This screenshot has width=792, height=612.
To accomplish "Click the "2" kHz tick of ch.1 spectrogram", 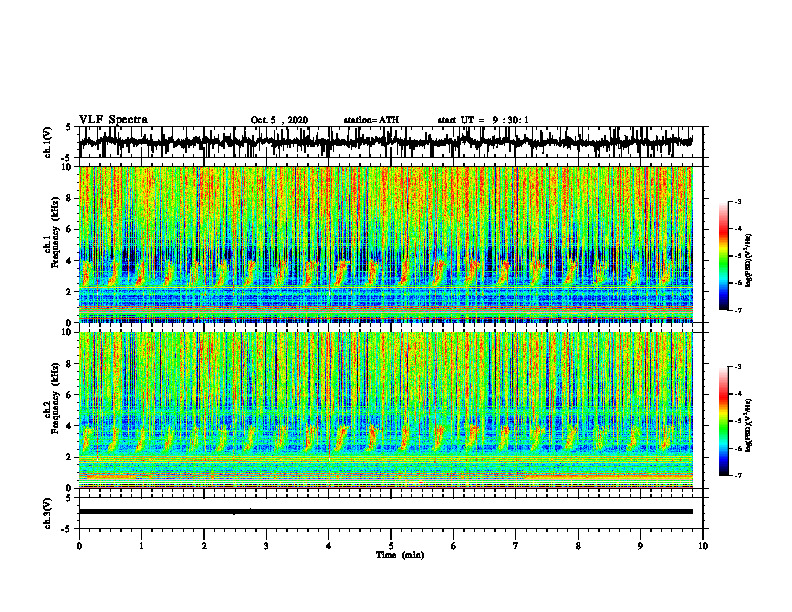I will pyautogui.click(x=71, y=291).
